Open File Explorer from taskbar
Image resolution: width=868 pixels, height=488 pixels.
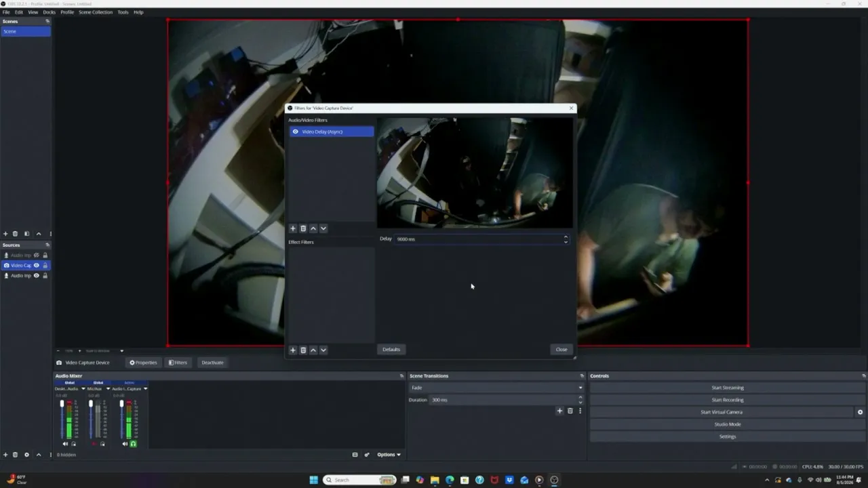[x=435, y=480]
